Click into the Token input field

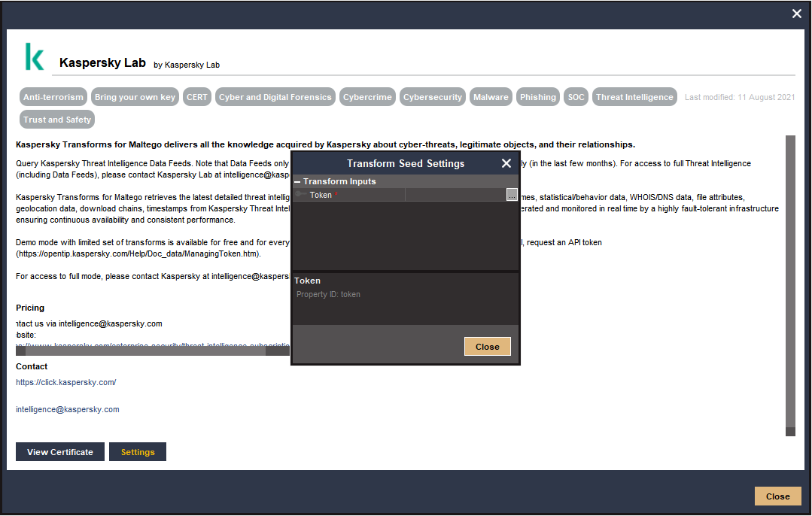[x=455, y=195]
